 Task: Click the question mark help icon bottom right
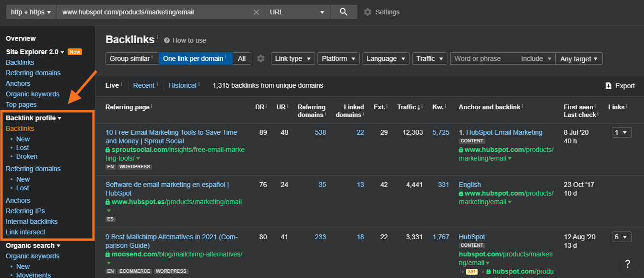click(x=628, y=264)
